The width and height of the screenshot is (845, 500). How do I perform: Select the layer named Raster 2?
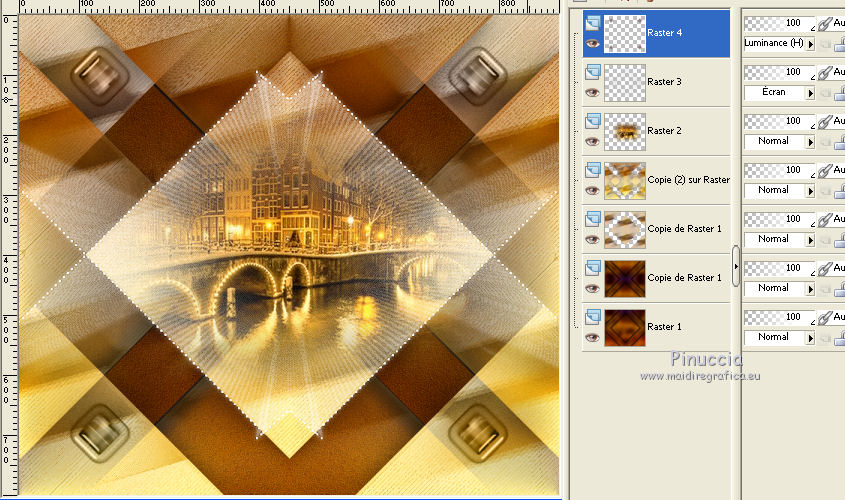pyautogui.click(x=664, y=131)
